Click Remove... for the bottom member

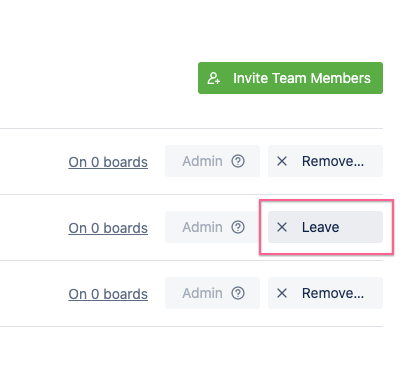point(325,293)
